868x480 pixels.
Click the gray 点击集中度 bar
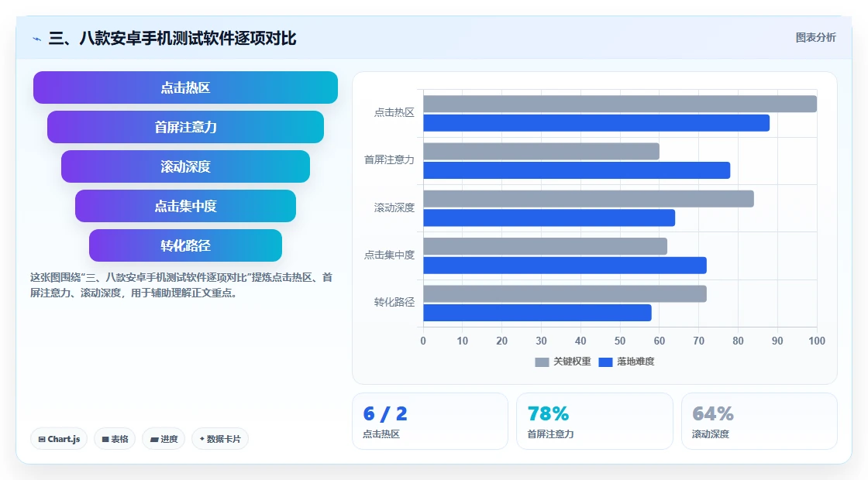point(546,247)
